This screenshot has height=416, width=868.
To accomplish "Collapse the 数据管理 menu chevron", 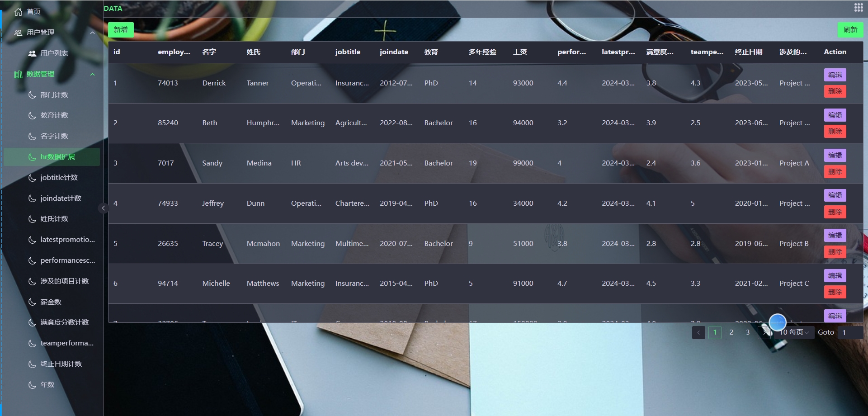I will pos(92,74).
